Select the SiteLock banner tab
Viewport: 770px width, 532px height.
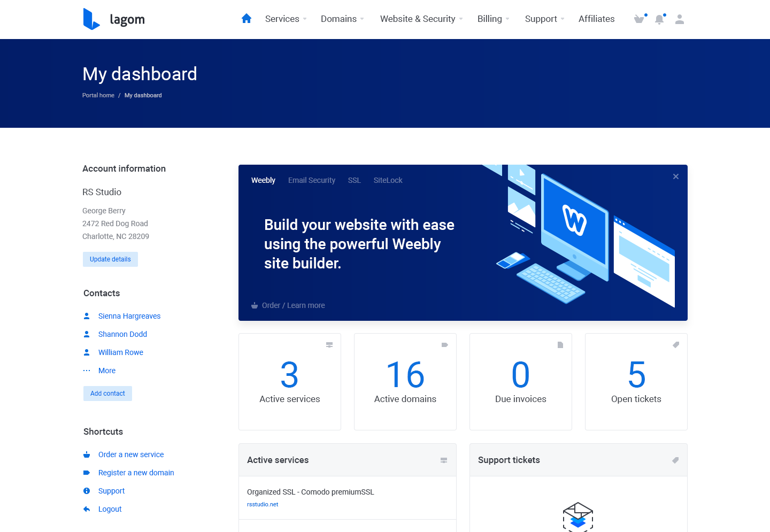[388, 180]
